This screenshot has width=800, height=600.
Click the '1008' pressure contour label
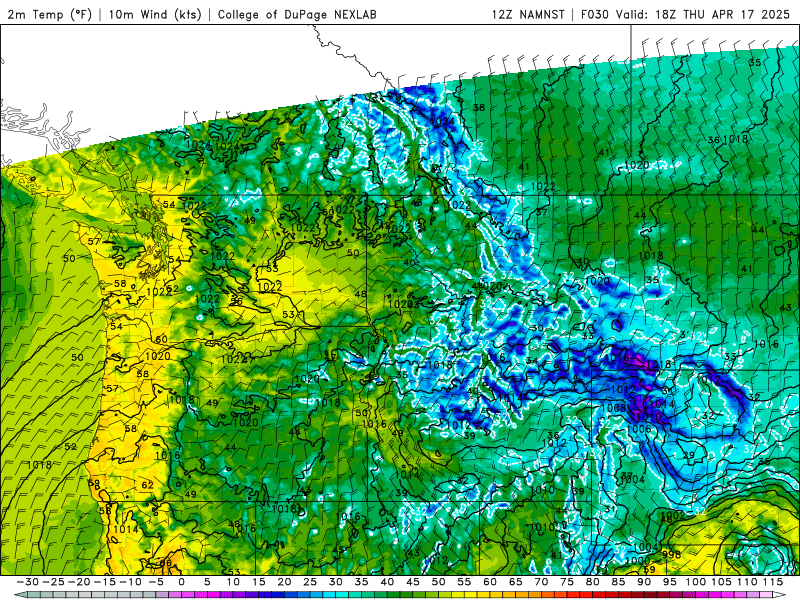[x=614, y=408]
